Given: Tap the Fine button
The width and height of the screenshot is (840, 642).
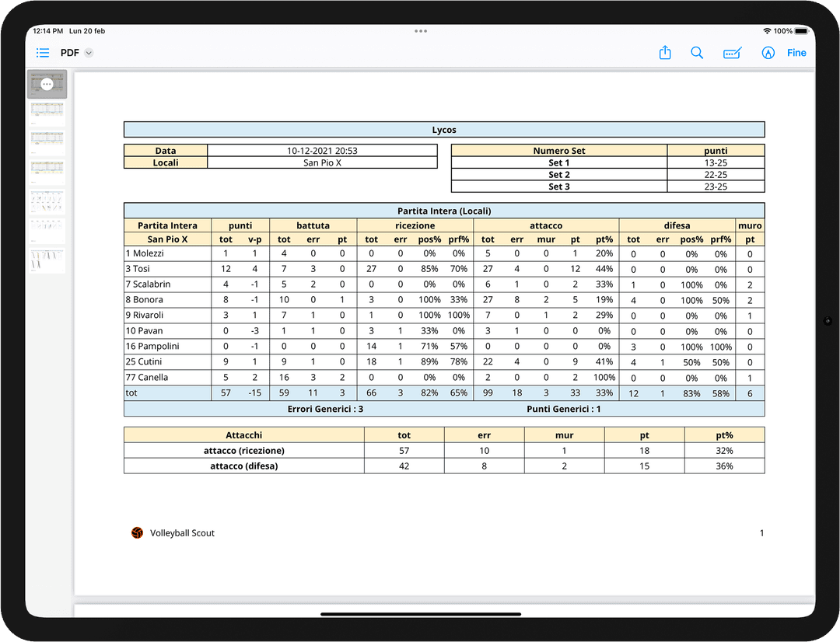Looking at the screenshot, I should pos(796,53).
